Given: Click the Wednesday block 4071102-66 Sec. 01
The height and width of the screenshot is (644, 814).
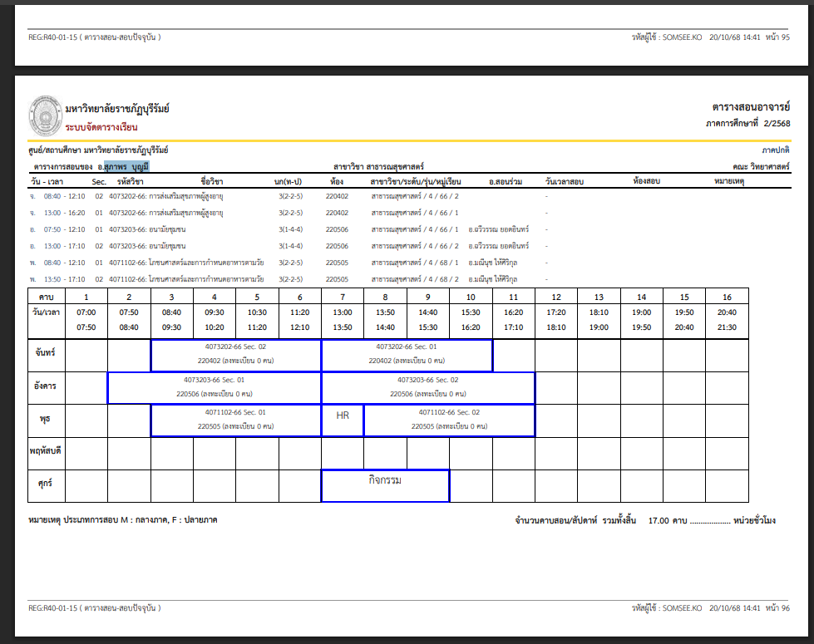Looking at the screenshot, I should pos(235,420).
